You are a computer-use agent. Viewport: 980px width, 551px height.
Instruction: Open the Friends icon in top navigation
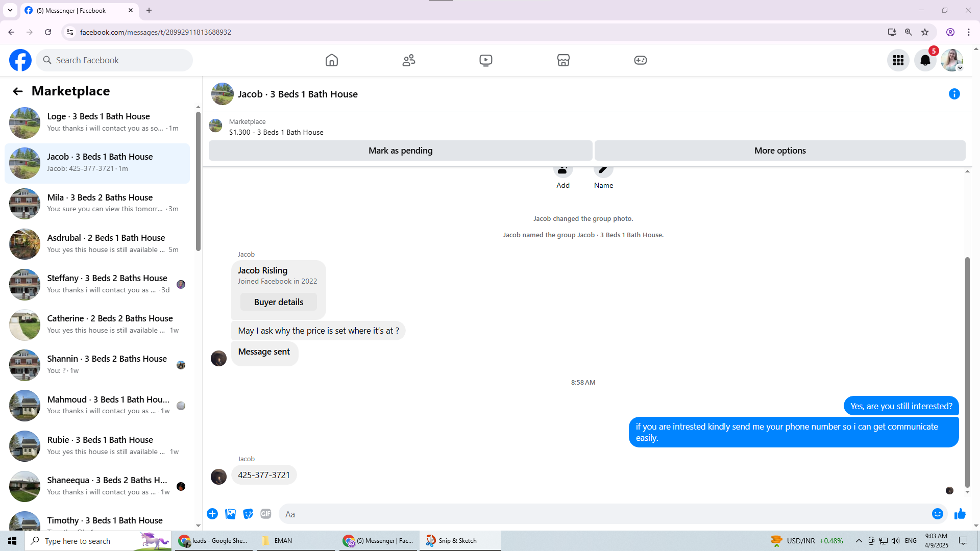409,60
